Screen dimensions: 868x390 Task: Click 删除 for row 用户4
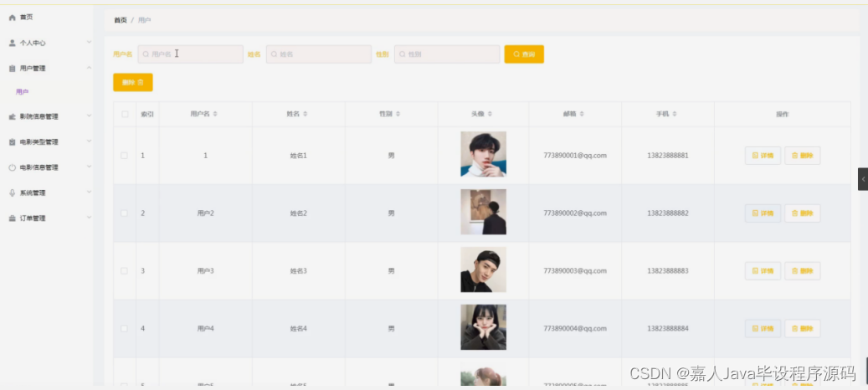point(802,329)
